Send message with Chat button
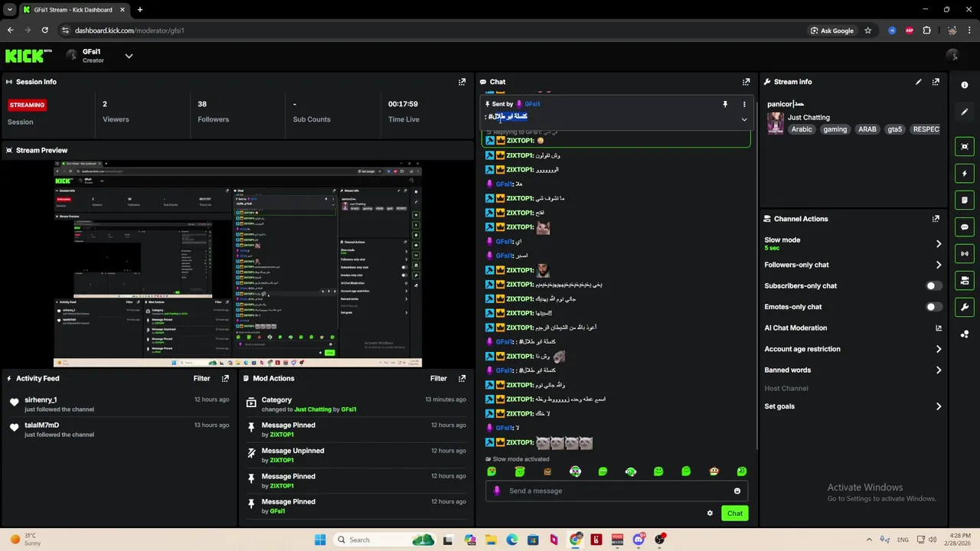The height and width of the screenshot is (551, 980). [734, 514]
